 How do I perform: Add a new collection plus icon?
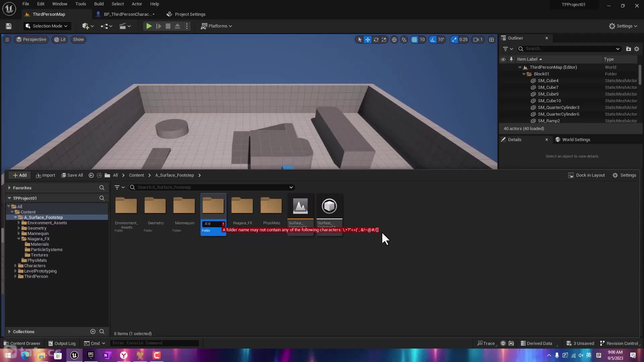(93, 331)
